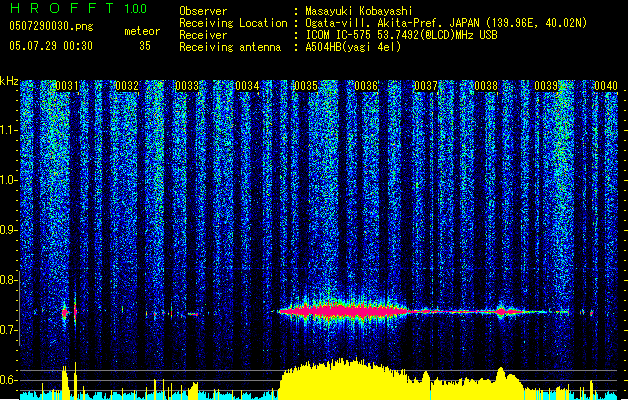This screenshot has height=400, width=629.
Task: Click the time marker 0035
Action: (x=306, y=86)
